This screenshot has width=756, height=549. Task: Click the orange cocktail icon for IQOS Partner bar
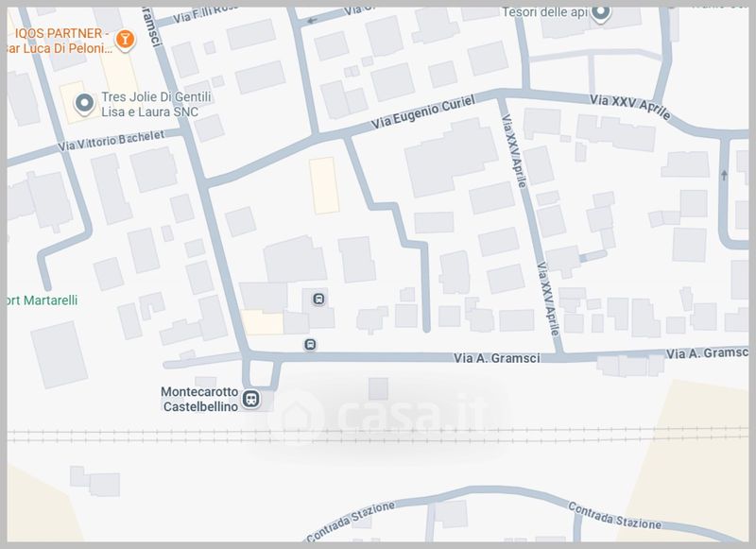pyautogui.click(x=124, y=38)
